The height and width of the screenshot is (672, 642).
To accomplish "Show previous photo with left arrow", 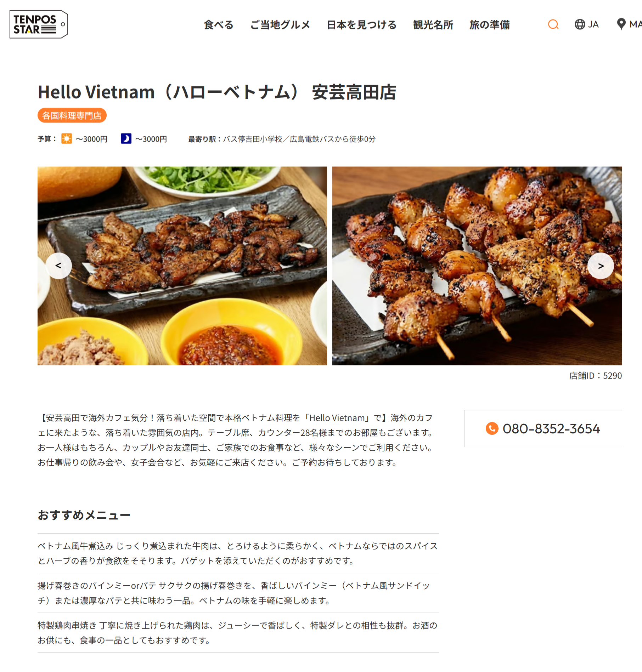I will coord(58,266).
